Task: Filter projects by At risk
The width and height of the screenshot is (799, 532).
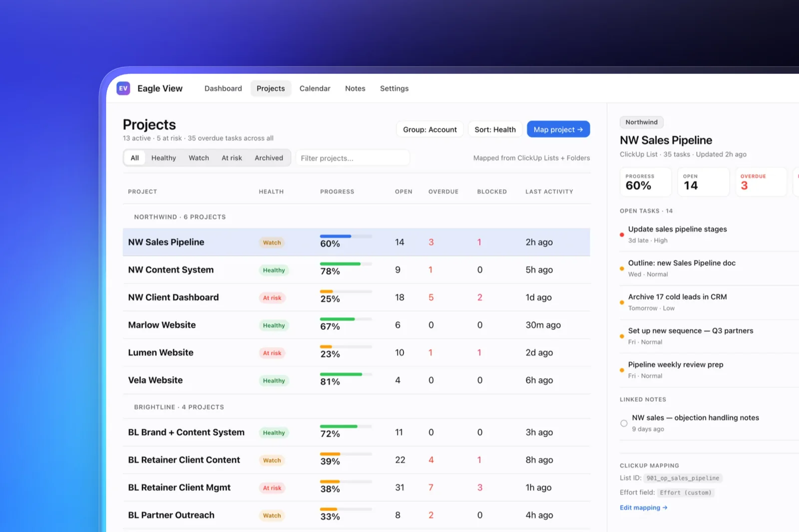Action: (x=232, y=158)
